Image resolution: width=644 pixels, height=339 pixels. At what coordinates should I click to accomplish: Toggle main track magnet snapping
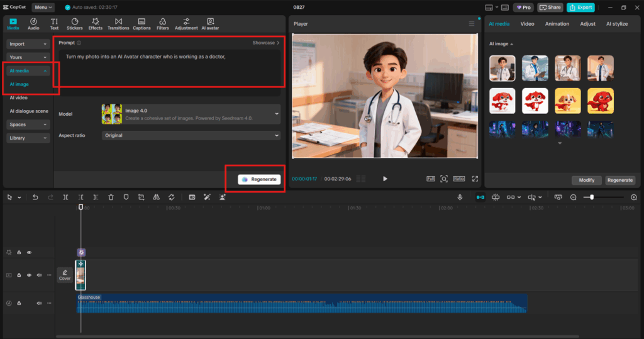click(480, 197)
